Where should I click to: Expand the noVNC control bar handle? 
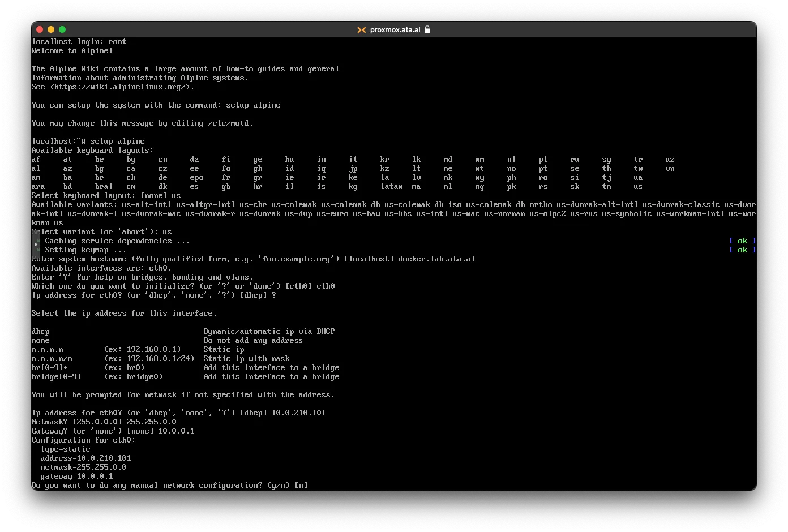tap(36, 244)
